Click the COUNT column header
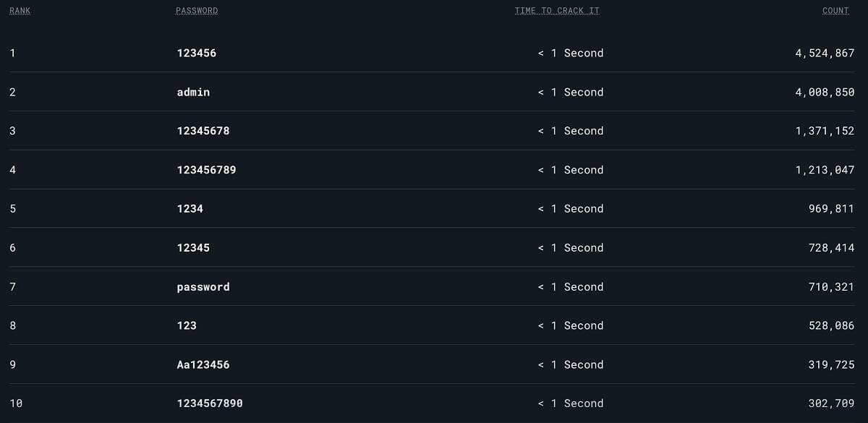This screenshot has height=423, width=868. 835,11
